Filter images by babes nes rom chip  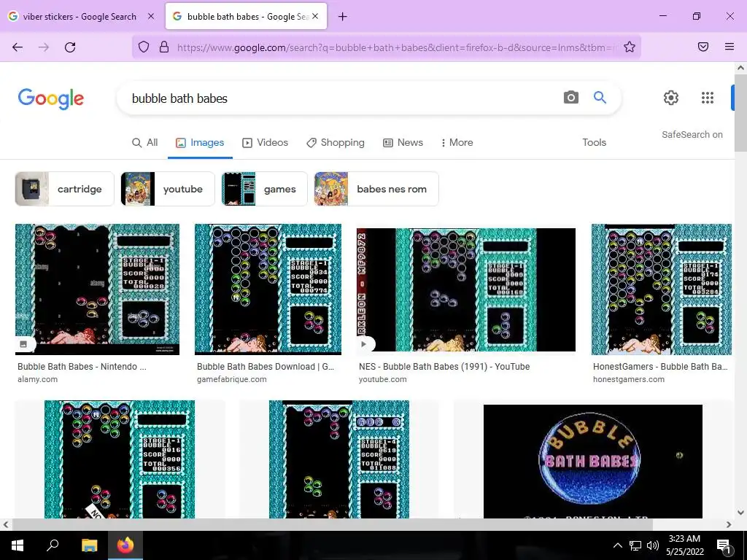376,189
